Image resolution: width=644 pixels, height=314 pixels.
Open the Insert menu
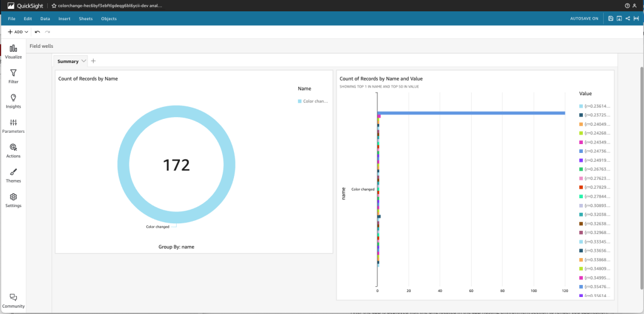point(64,18)
